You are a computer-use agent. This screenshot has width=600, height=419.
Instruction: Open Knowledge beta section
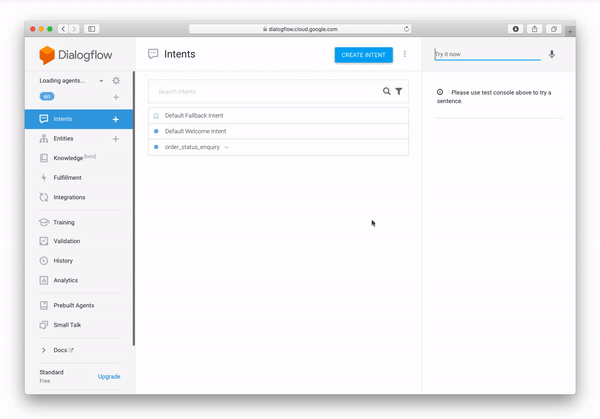click(68, 158)
